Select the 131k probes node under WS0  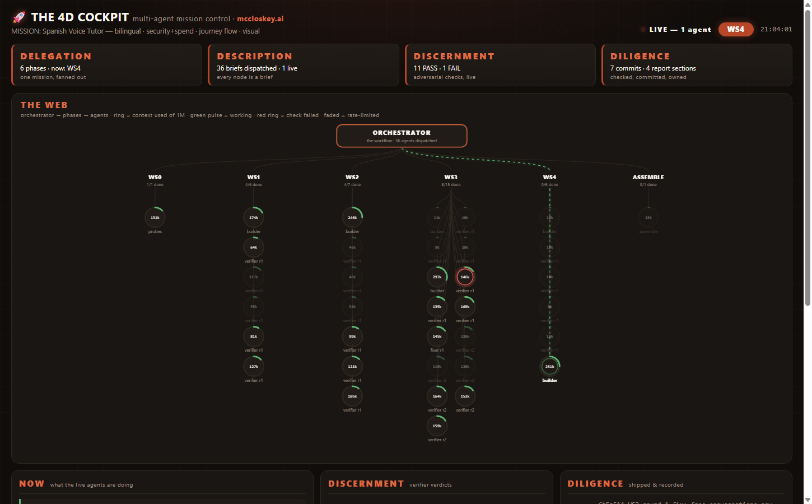coord(155,217)
